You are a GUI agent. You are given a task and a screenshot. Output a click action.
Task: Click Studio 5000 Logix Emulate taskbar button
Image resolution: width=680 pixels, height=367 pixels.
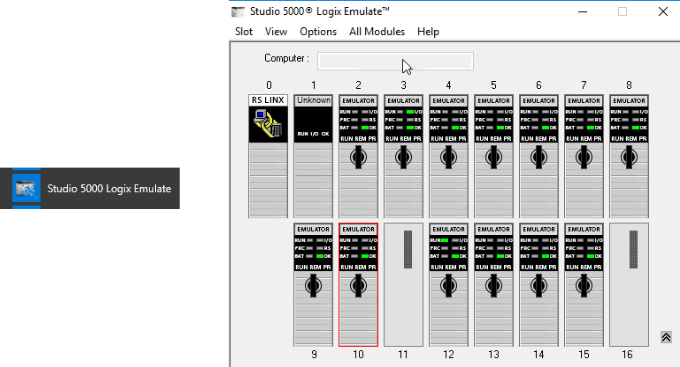90,188
